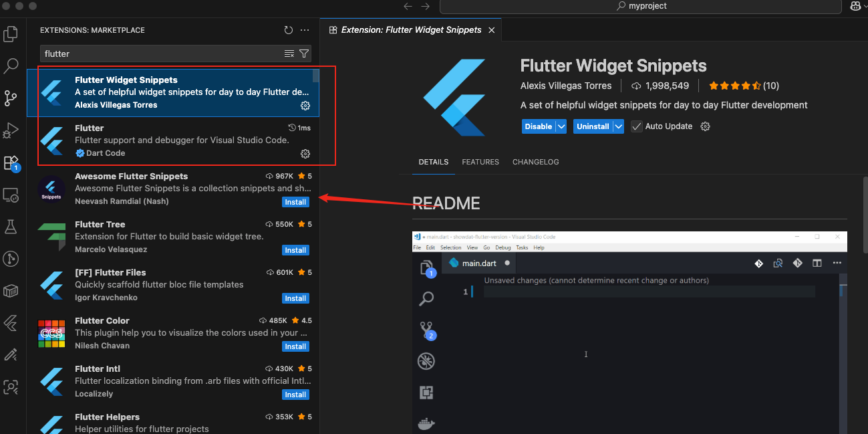The image size is (868, 434).
Task: Refresh the Extensions Marketplace list
Action: pos(288,30)
